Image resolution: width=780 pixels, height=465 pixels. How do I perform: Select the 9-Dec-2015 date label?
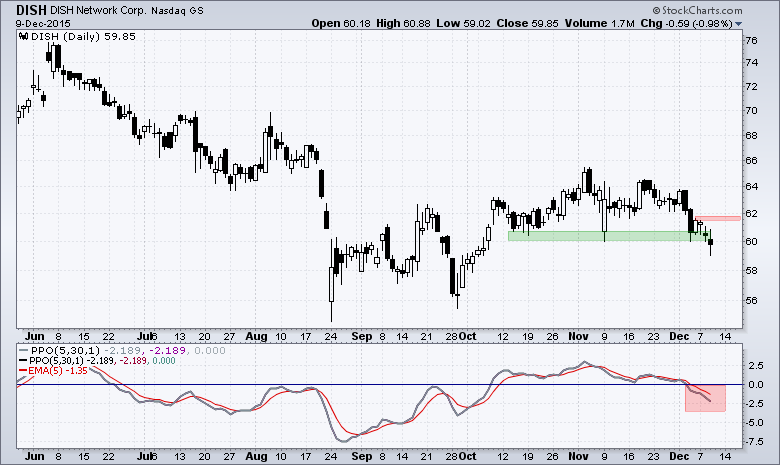tap(43, 23)
